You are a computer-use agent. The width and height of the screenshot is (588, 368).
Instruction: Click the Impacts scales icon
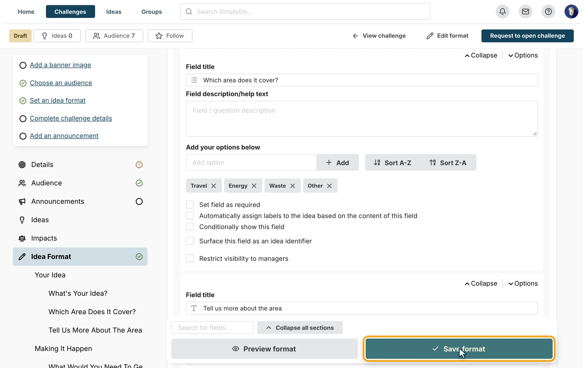pos(22,238)
